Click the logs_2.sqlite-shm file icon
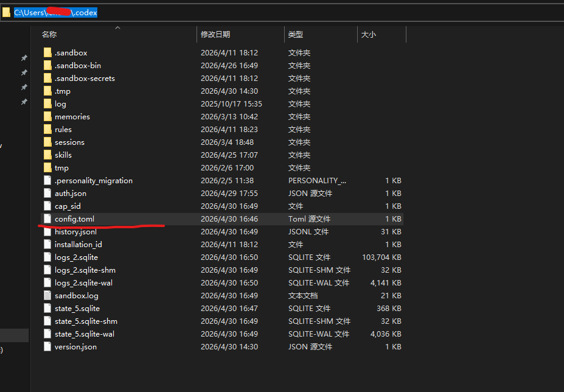The image size is (564, 392). click(47, 270)
